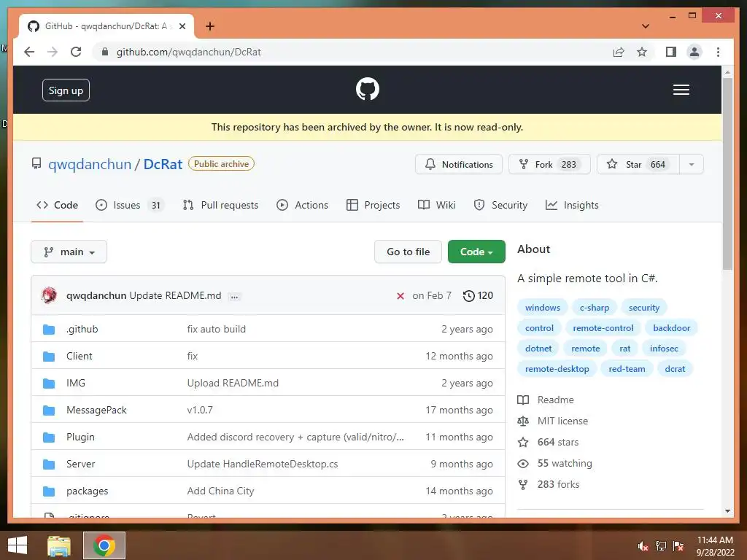747x560 pixels.
Task: Open the Issues tab
Action: [130, 205]
